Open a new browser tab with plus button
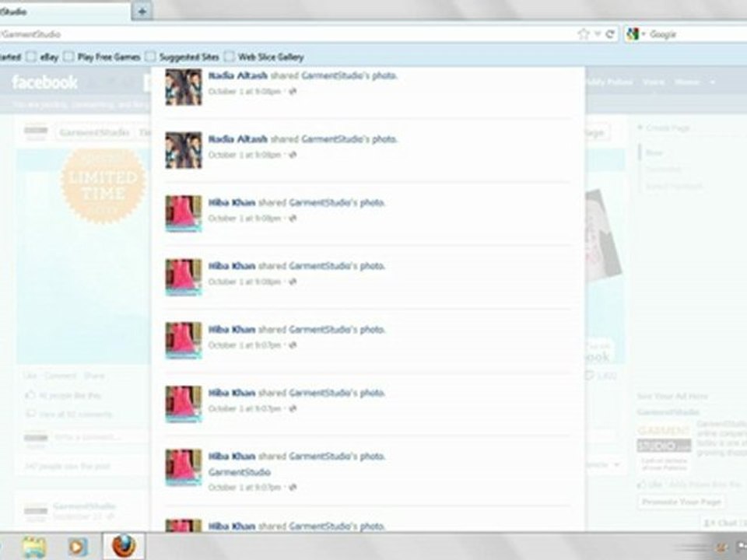 [x=142, y=12]
